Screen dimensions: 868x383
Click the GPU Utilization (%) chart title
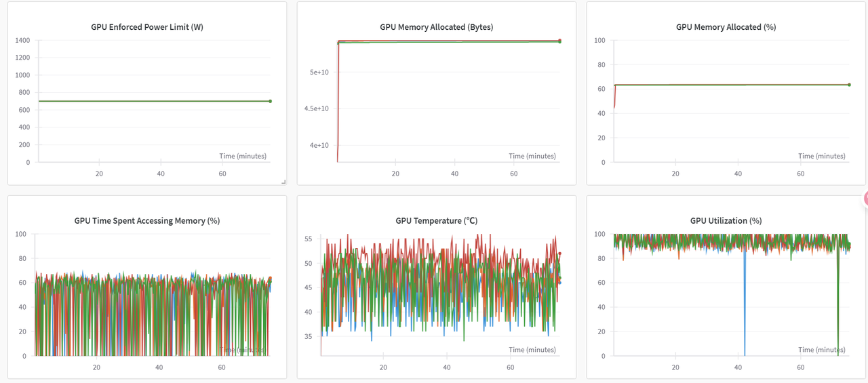(x=726, y=220)
